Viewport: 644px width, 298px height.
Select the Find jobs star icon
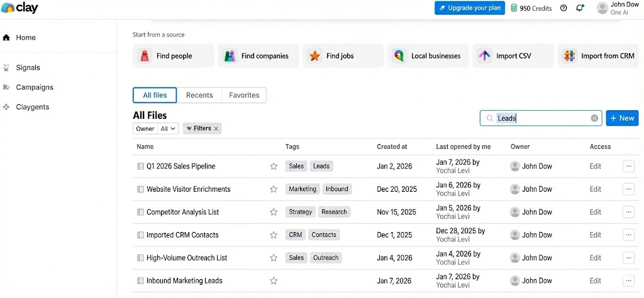pos(314,56)
